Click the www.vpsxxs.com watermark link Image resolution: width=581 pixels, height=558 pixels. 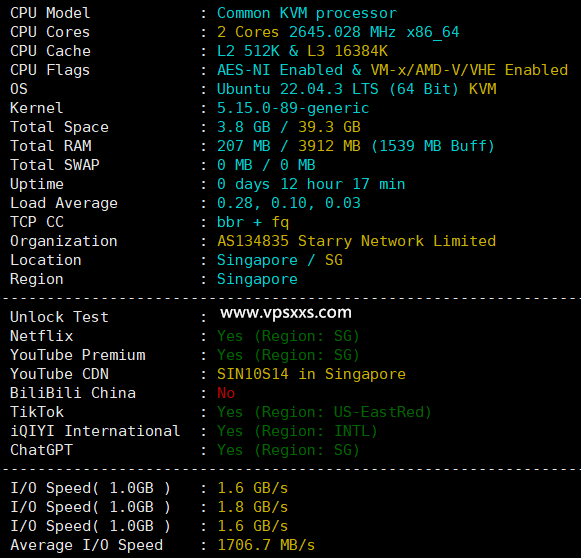click(286, 313)
